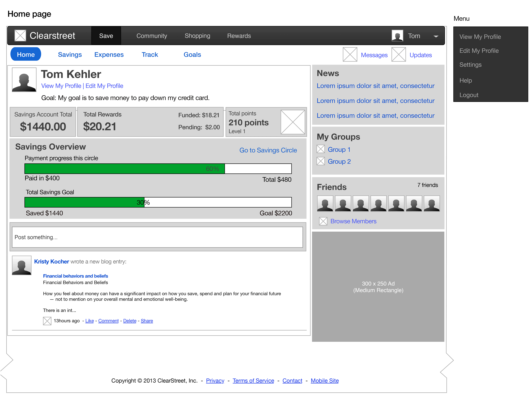532x418 pixels.
Task: Open the Mobile Site footer link
Action: pos(325,381)
